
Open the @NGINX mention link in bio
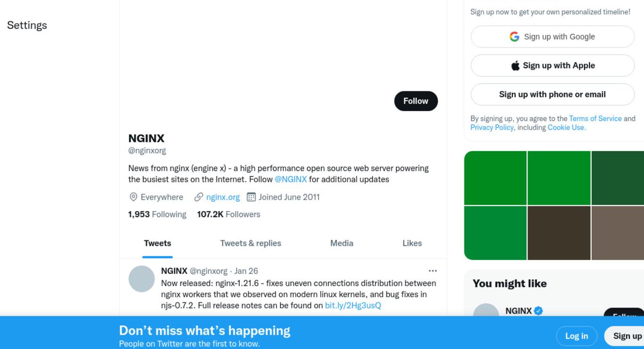tap(291, 179)
